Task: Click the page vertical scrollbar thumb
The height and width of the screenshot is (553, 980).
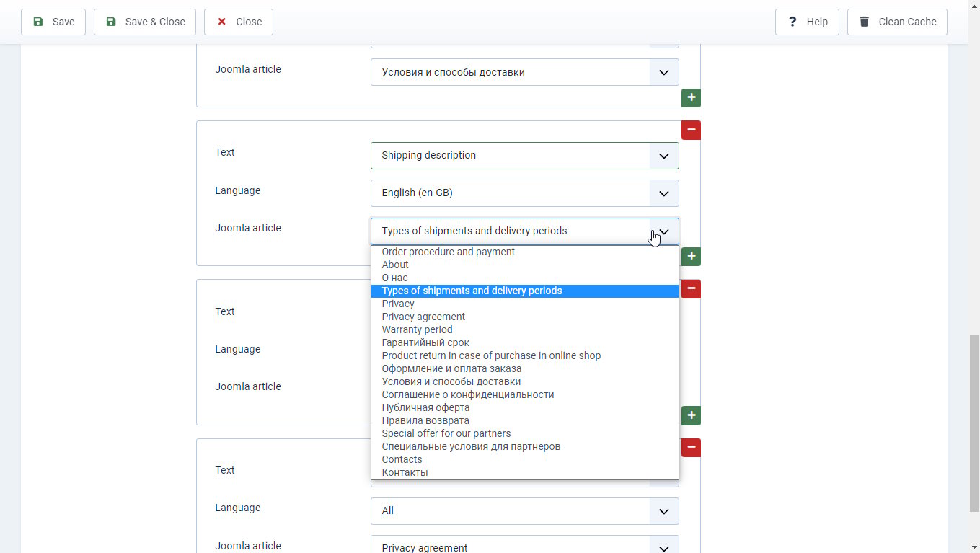Action: click(x=974, y=422)
